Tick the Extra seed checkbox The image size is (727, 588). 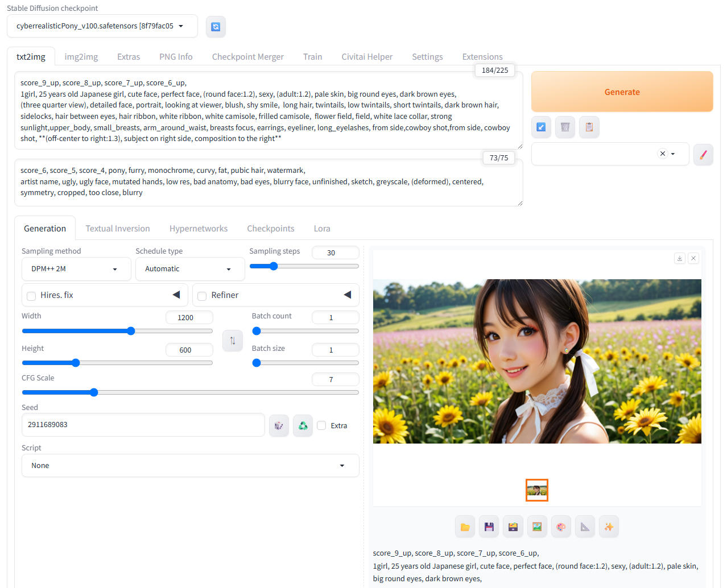pos(321,425)
